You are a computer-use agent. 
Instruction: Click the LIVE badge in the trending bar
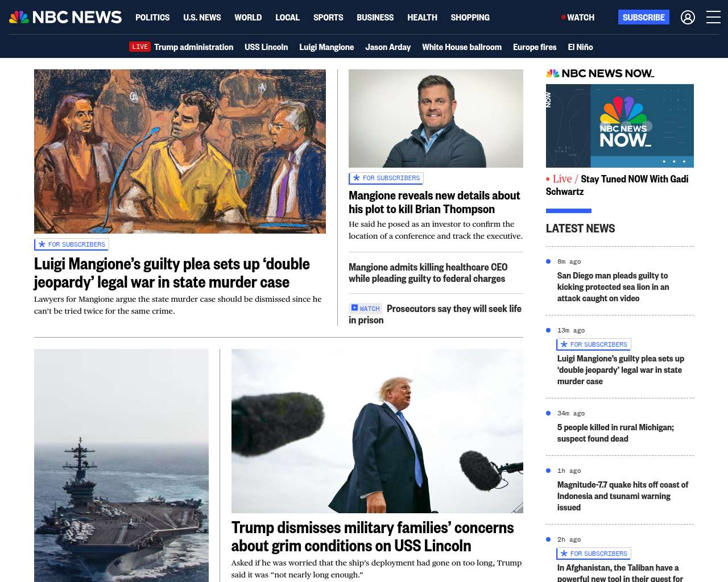tap(140, 47)
